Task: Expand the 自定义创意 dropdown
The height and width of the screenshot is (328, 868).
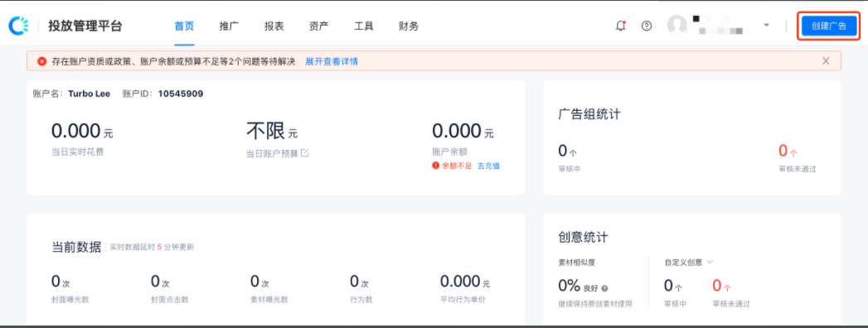Action: 710,263
